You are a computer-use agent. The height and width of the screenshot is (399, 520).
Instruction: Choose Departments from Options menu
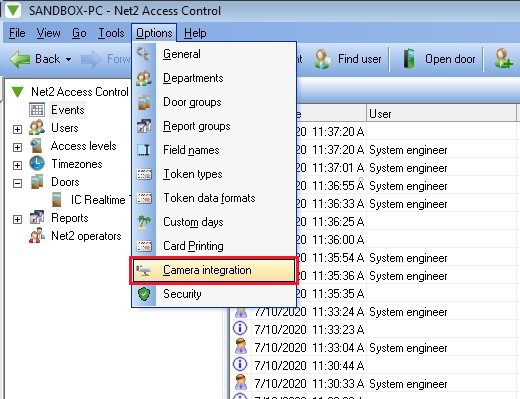[x=214, y=78]
